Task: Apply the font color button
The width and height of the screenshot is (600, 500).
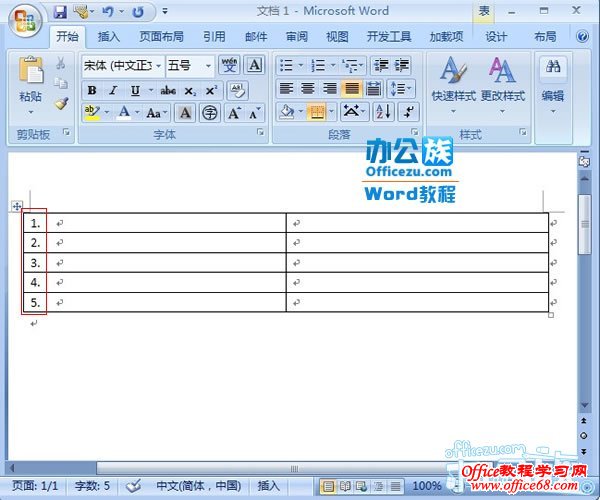Action: pos(124,112)
